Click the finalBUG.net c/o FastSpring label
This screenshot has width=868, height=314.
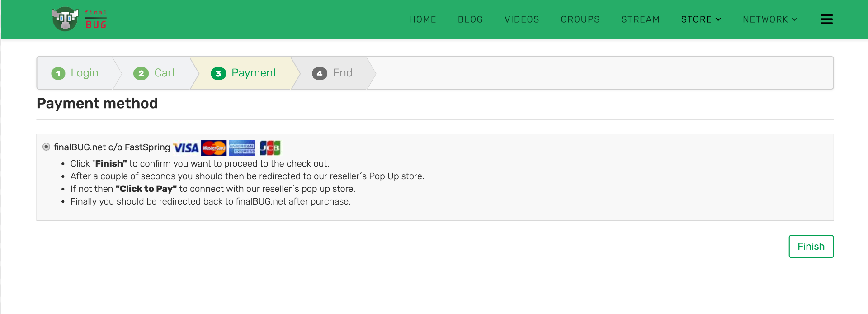pyautogui.click(x=112, y=147)
